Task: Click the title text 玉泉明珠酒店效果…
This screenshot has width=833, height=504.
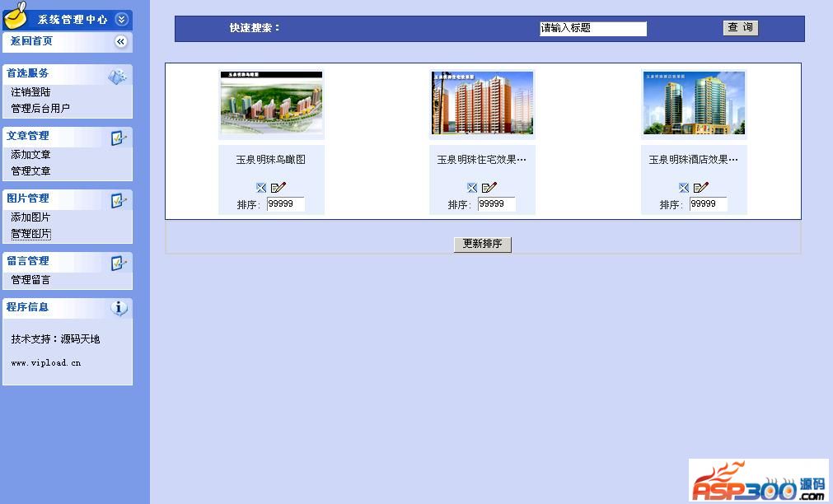Action: tap(693, 159)
